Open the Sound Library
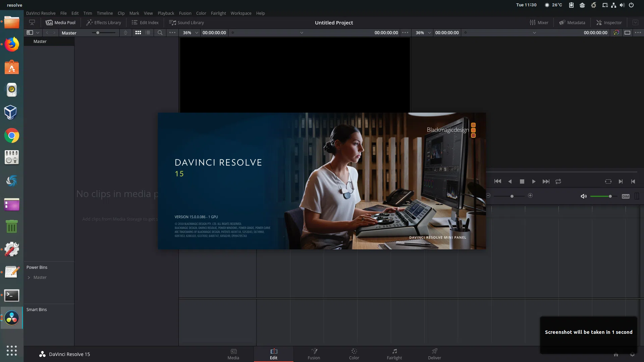Screen dimensions: 644x362 186,22
